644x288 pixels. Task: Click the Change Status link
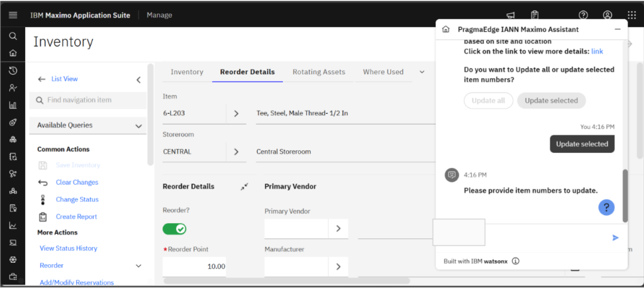(77, 200)
